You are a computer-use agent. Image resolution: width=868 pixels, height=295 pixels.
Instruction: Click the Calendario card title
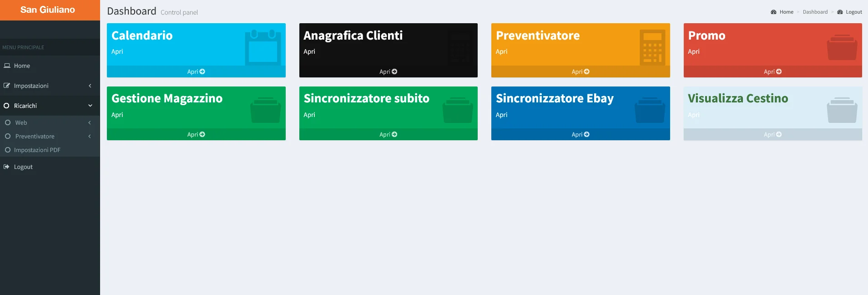coord(142,36)
